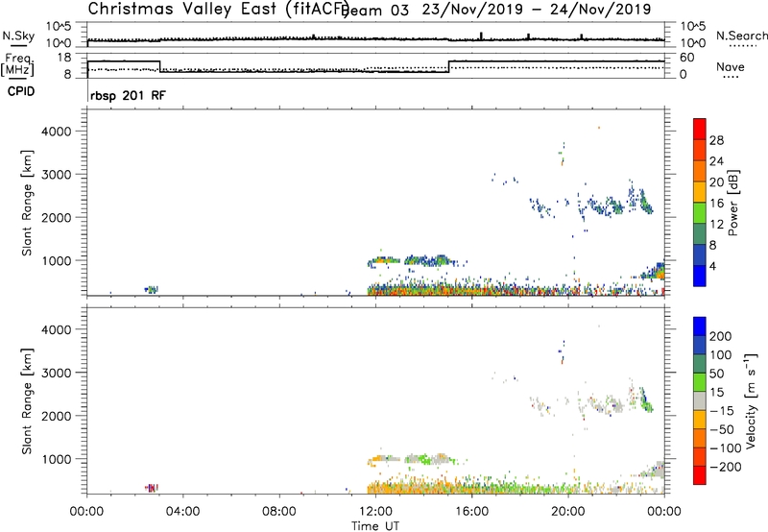Click the "20:00" time axis label

pos(568,512)
